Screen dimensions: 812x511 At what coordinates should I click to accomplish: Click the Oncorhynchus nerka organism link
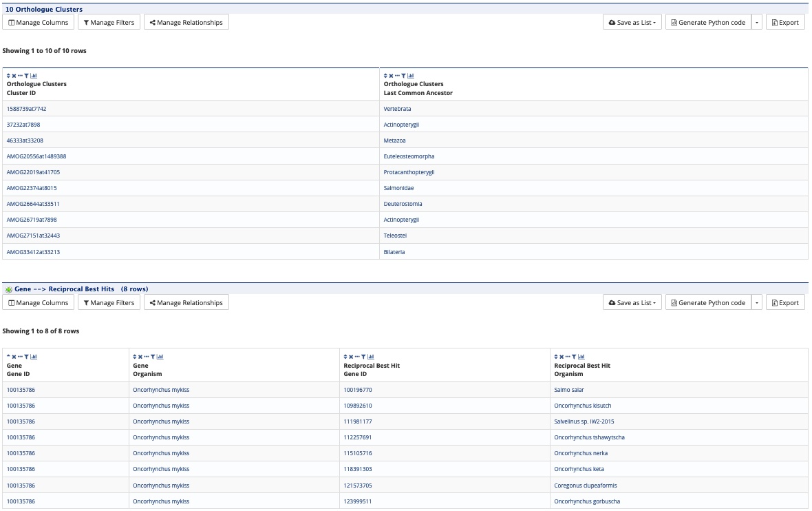coord(581,453)
